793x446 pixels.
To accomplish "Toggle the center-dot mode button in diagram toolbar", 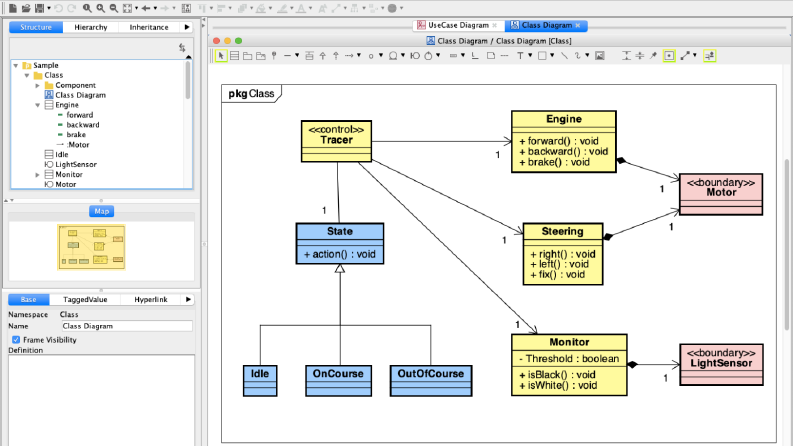I will 669,56.
